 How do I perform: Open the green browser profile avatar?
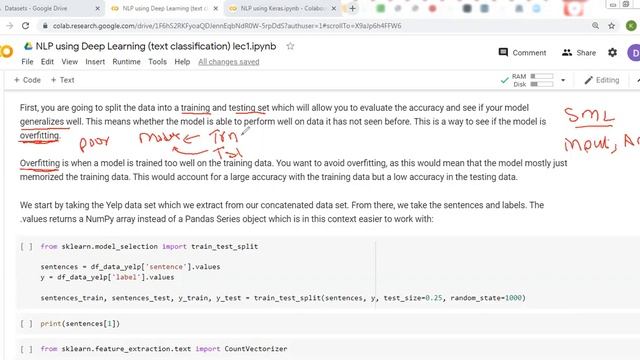[631, 26]
